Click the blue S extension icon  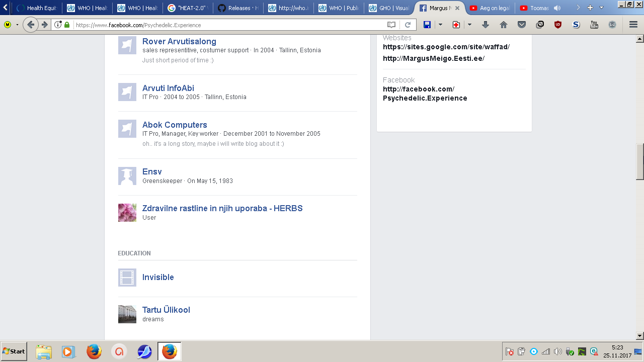pyautogui.click(x=576, y=25)
